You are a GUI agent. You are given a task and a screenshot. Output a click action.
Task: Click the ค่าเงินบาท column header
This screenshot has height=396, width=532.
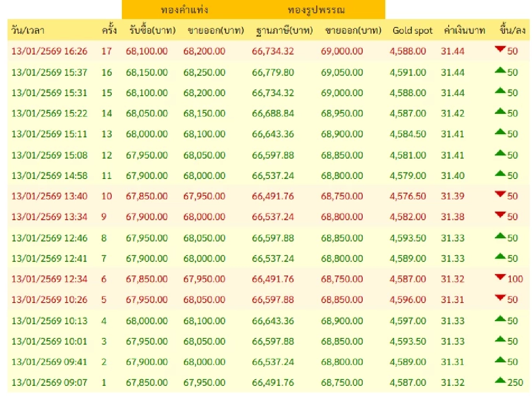[465, 30]
